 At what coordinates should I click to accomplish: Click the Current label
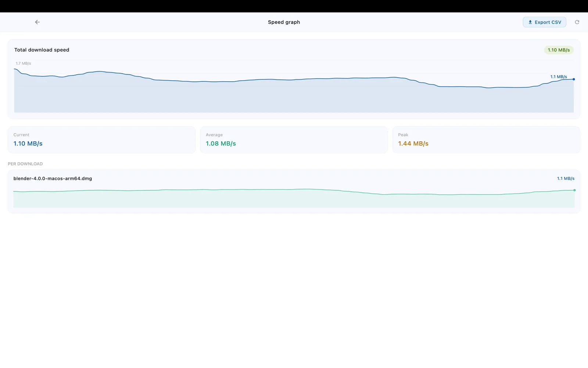pyautogui.click(x=21, y=135)
